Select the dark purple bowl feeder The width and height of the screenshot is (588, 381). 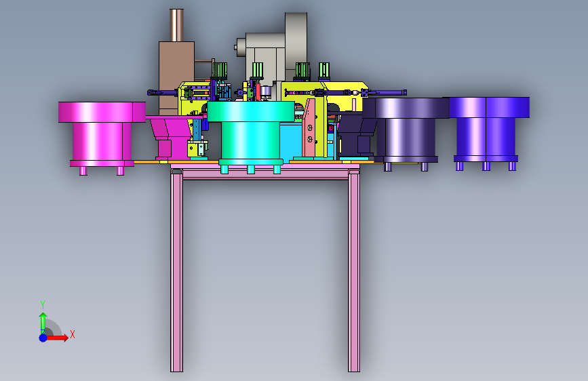pyautogui.click(x=406, y=134)
